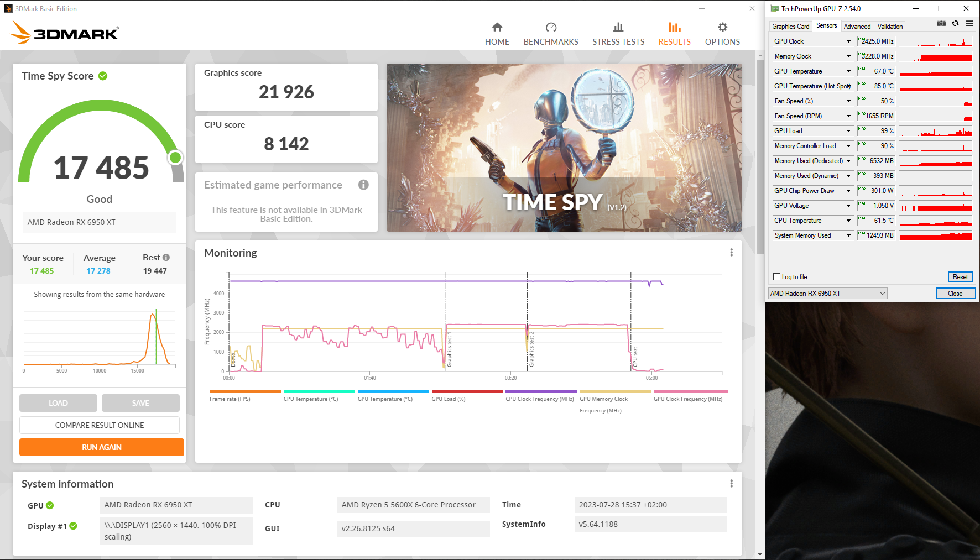Open the HOME tab icon in 3DMark
Image resolution: width=980 pixels, height=560 pixels.
(497, 27)
